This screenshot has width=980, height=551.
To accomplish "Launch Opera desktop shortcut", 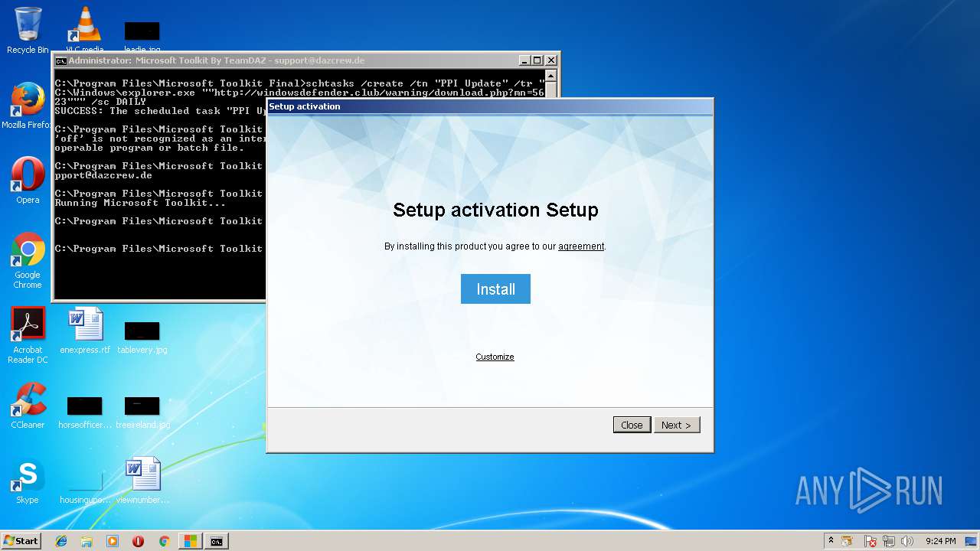I will (x=28, y=181).
